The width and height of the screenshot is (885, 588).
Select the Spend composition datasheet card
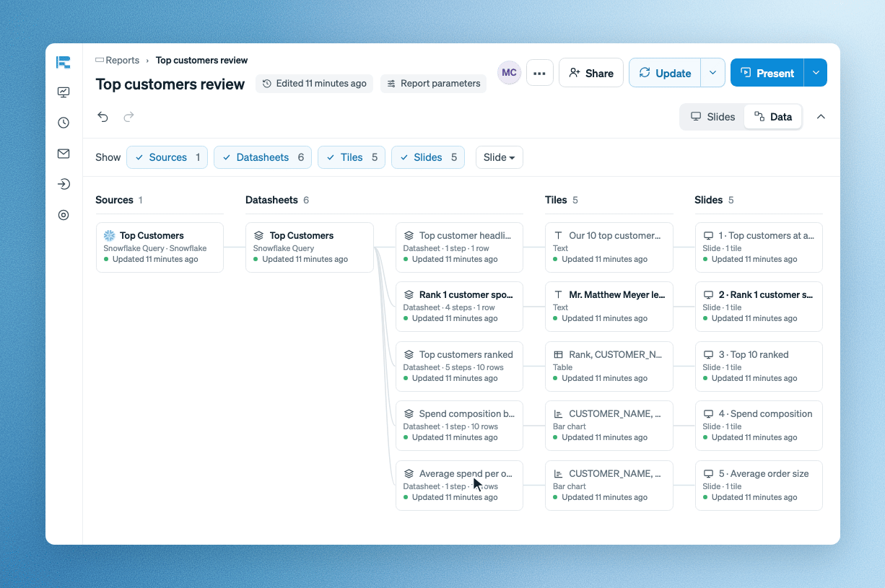pos(459,426)
